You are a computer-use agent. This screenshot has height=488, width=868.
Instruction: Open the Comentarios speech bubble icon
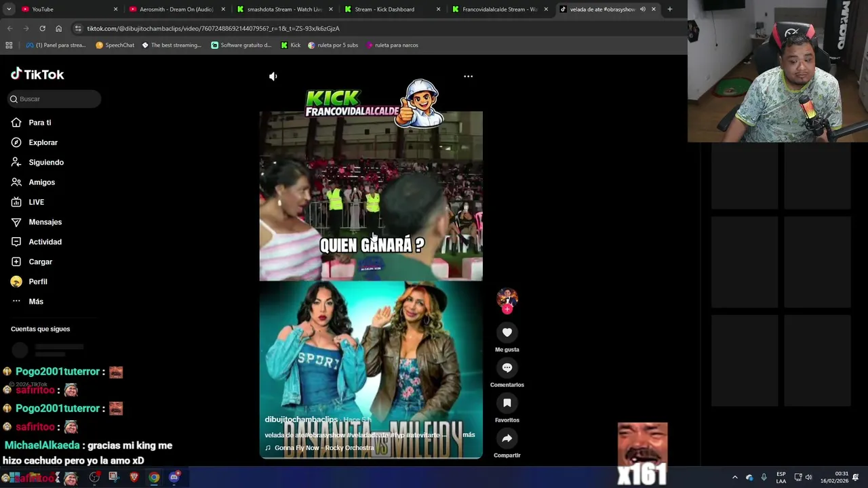[x=507, y=367]
